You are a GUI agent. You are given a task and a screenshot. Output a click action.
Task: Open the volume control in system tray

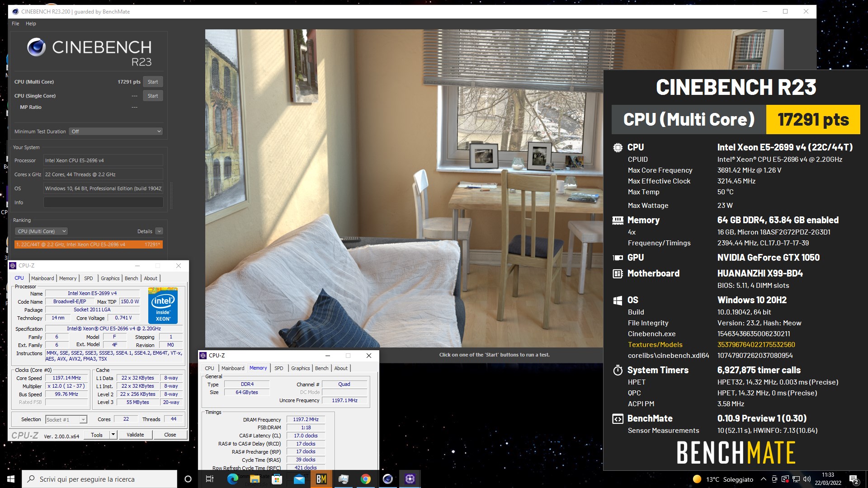(x=807, y=479)
